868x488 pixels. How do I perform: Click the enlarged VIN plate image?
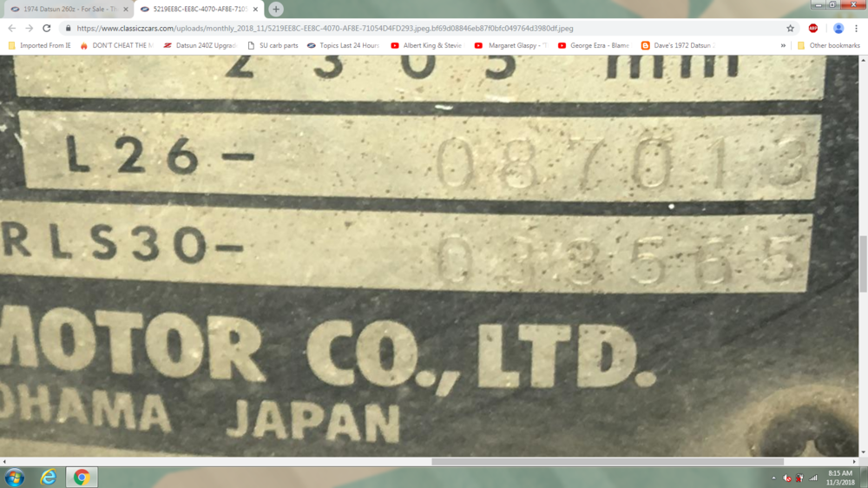click(x=429, y=256)
